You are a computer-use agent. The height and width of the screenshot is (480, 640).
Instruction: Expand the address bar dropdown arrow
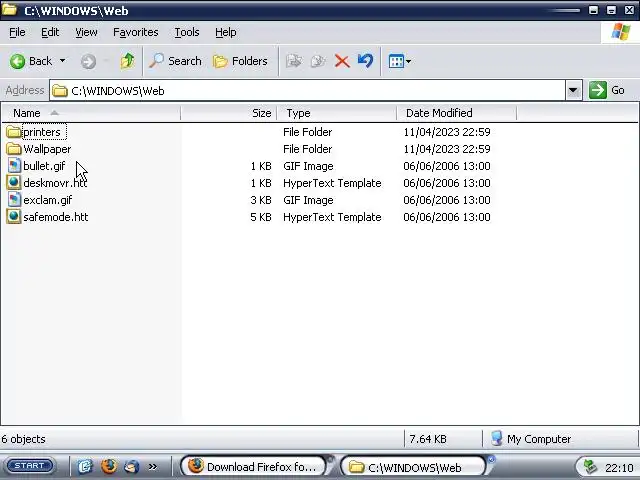[573, 91]
